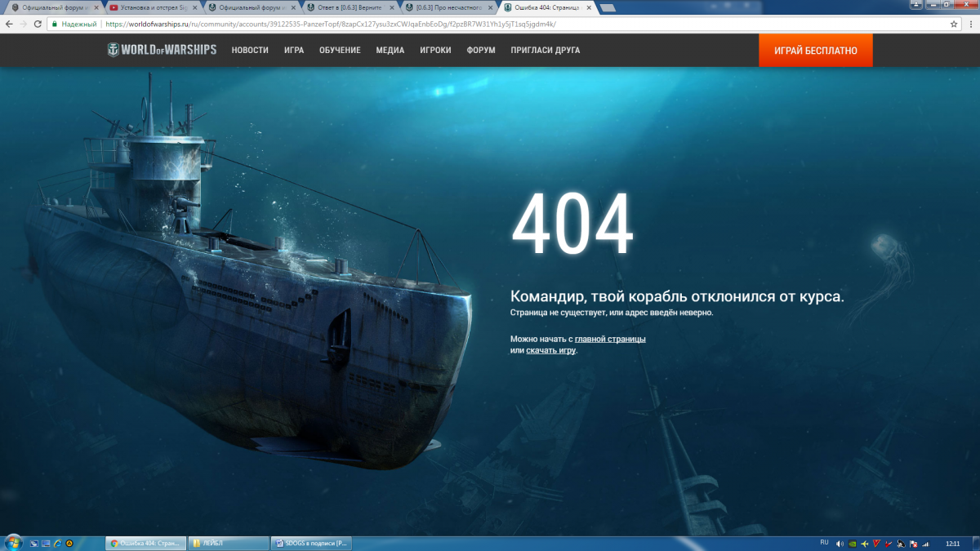Open the Chrome Ошибка 404 taskbar button
Screen dimensions: 980x551
point(146,543)
